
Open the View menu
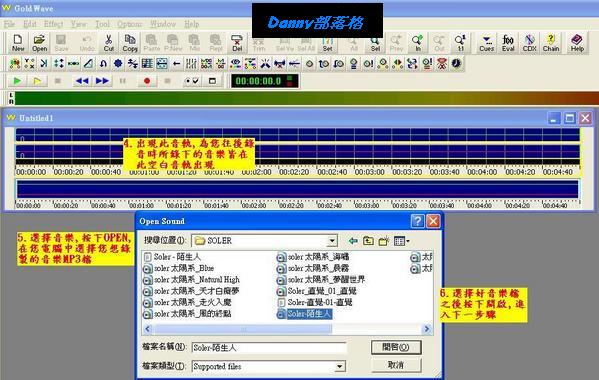coord(78,24)
